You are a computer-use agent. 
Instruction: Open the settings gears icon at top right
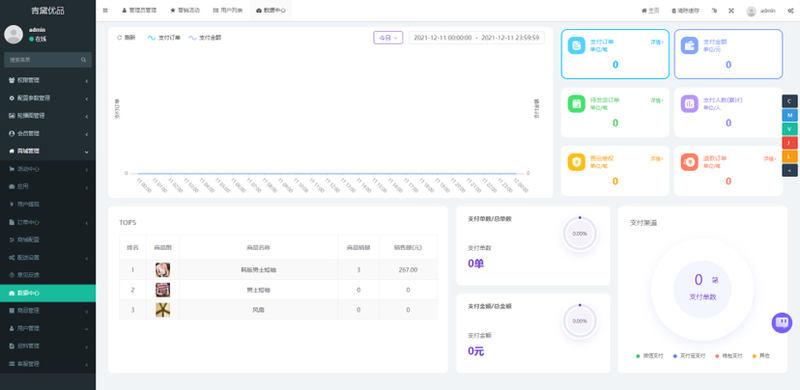[790, 10]
